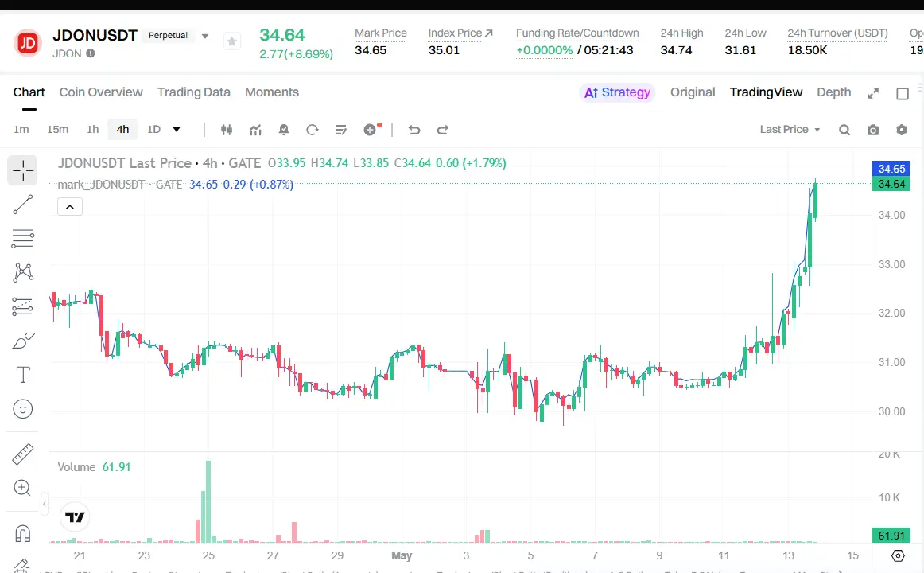Click the Volume indicator label
The image size is (924, 573).
point(76,467)
